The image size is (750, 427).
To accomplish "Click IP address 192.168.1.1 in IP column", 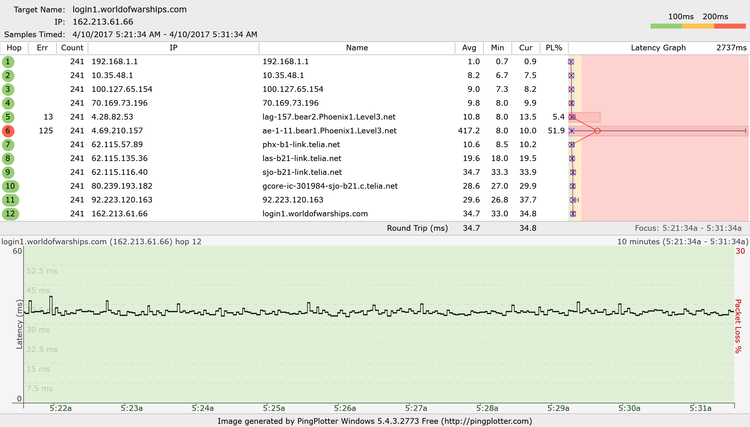I will [x=114, y=62].
